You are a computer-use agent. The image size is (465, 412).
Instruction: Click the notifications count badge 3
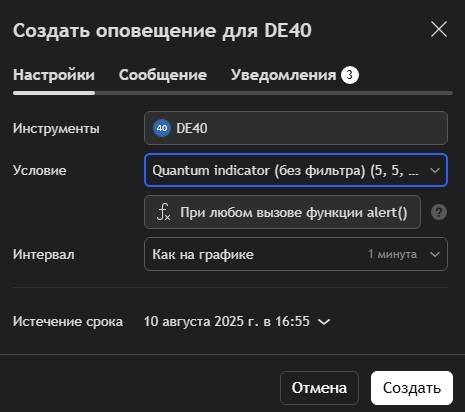click(349, 75)
